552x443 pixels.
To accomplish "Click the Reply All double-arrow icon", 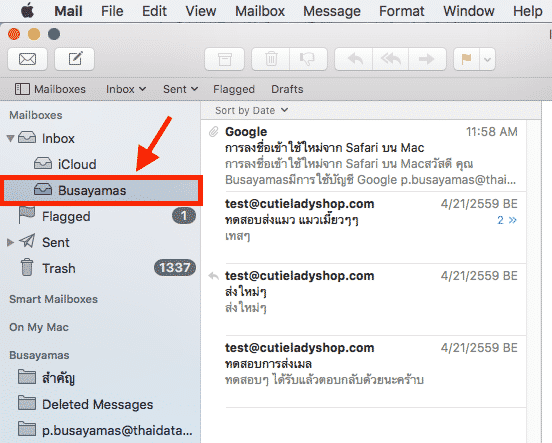I will 391,59.
